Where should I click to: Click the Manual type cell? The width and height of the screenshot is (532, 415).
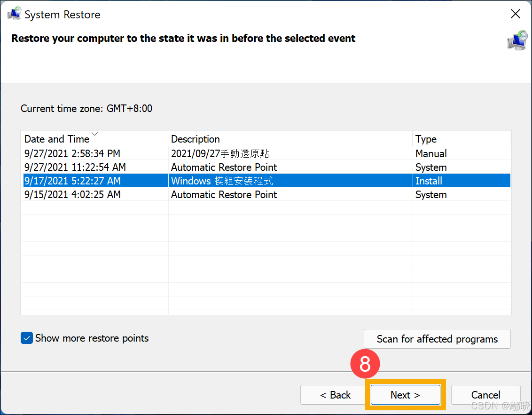pyautogui.click(x=431, y=153)
